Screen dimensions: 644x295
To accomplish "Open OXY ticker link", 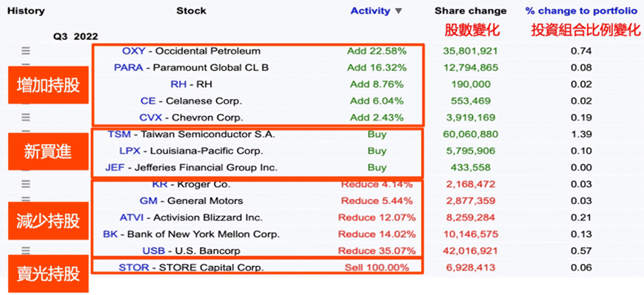I will 134,51.
